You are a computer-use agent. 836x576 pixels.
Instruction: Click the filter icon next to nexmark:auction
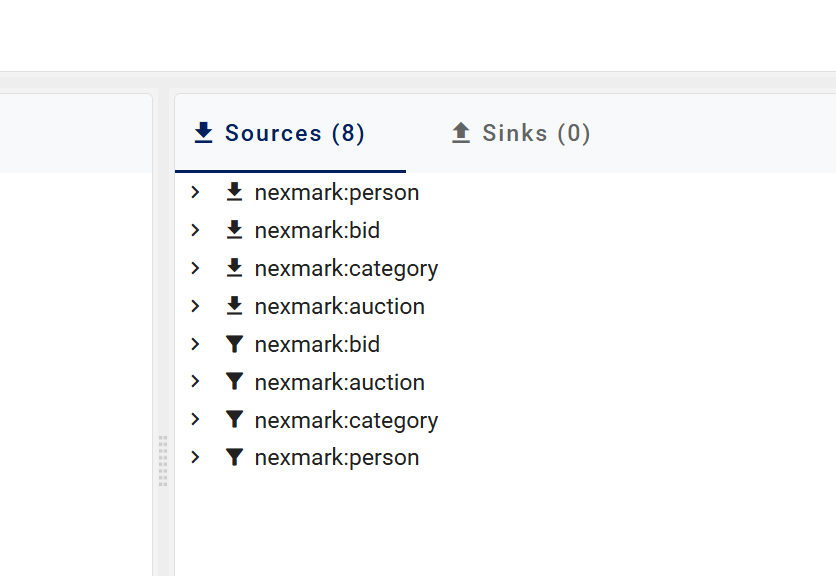coord(235,382)
